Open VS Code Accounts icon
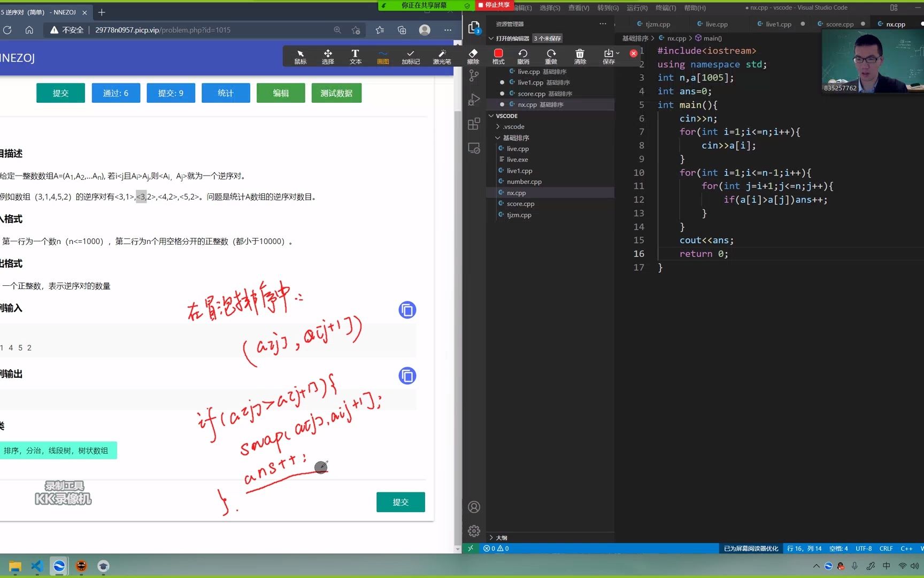Viewport: 924px width, 578px height. tap(474, 507)
